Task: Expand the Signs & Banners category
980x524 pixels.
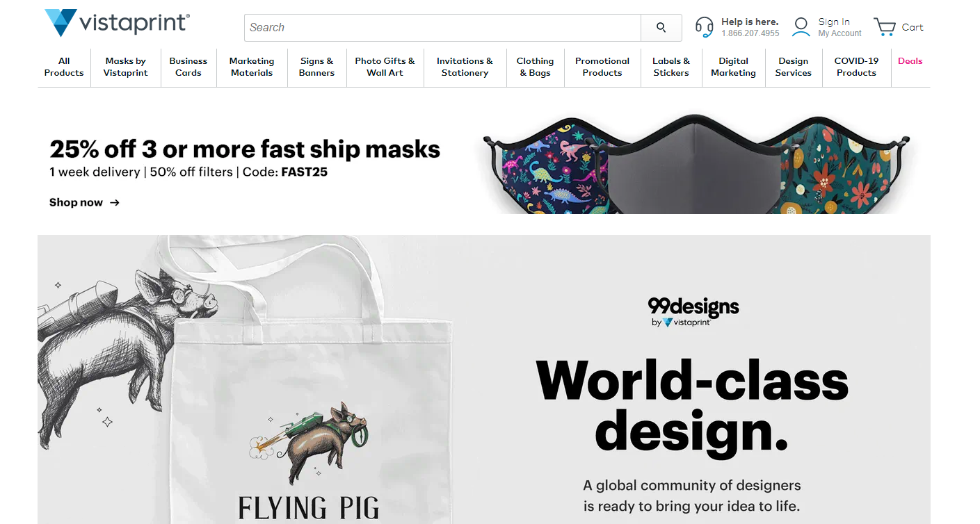Action: pos(316,67)
